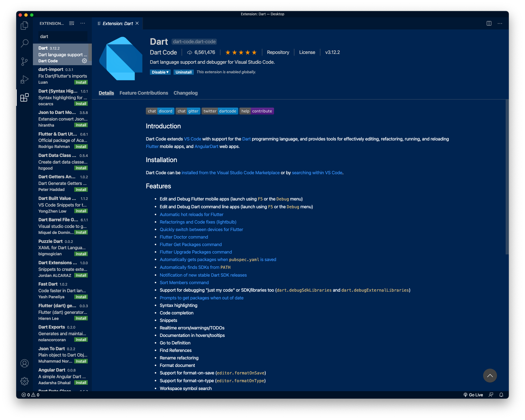The width and height of the screenshot is (525, 420).
Task: Install the Json to Dart Model extension
Action: pyautogui.click(x=81, y=125)
